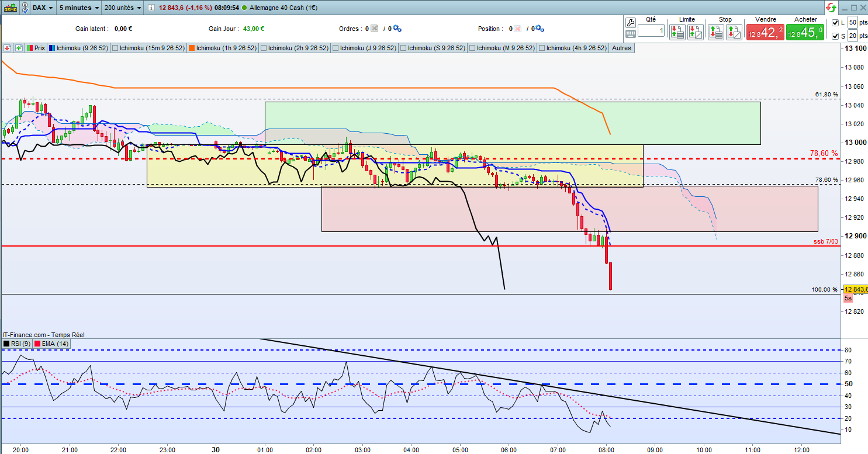Click the Ordres label in the summary bar
Viewport: 868px width, 454px height.
351,29
